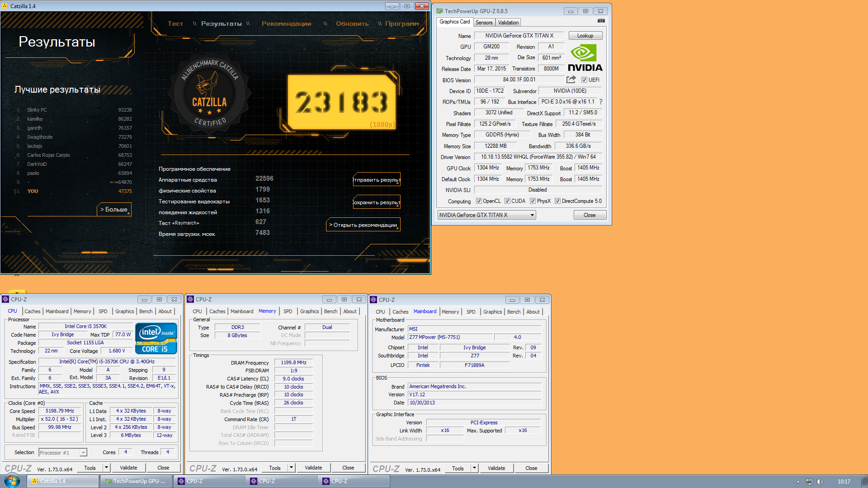This screenshot has width=868, height=488.
Task: Click the Show Desktop strip at taskbar end
Action: [x=864, y=481]
